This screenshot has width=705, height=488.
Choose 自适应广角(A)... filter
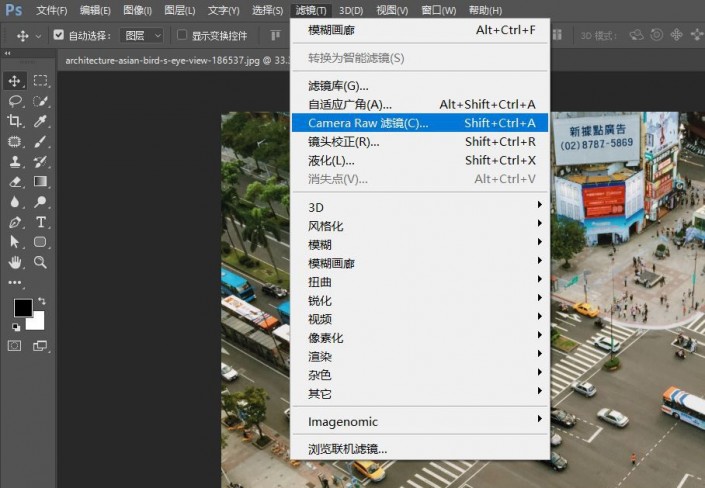point(420,104)
